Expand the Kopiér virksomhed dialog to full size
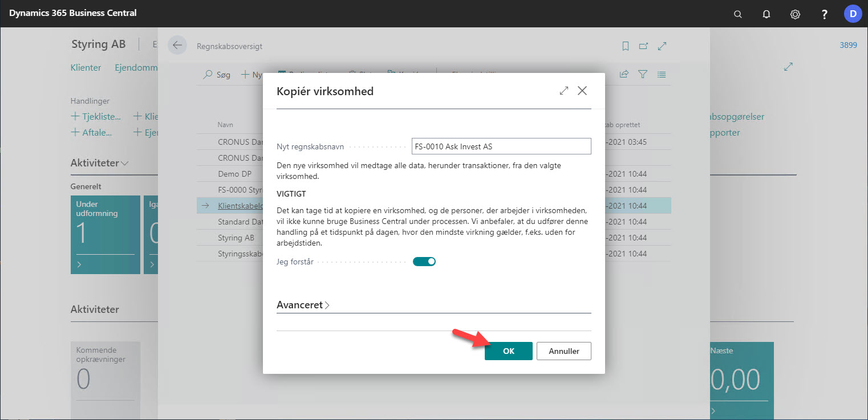The image size is (868, 420). (564, 91)
